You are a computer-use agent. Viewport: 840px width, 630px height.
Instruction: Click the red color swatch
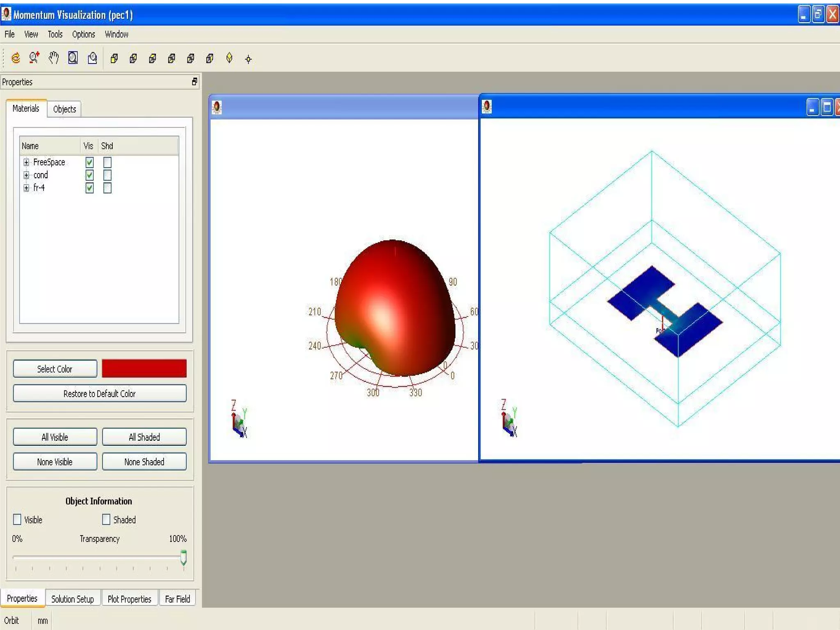click(x=144, y=368)
